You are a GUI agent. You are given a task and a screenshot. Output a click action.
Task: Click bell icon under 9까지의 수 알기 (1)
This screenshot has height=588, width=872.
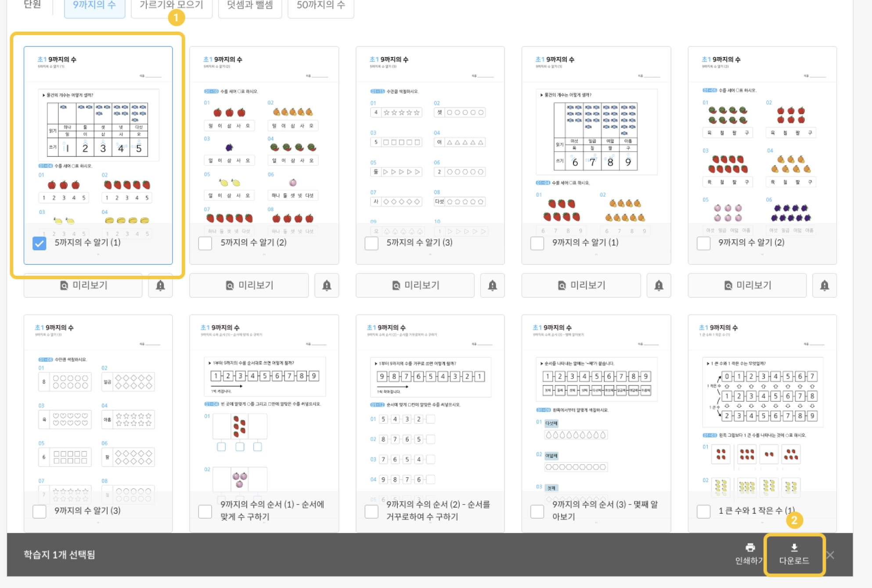click(659, 285)
